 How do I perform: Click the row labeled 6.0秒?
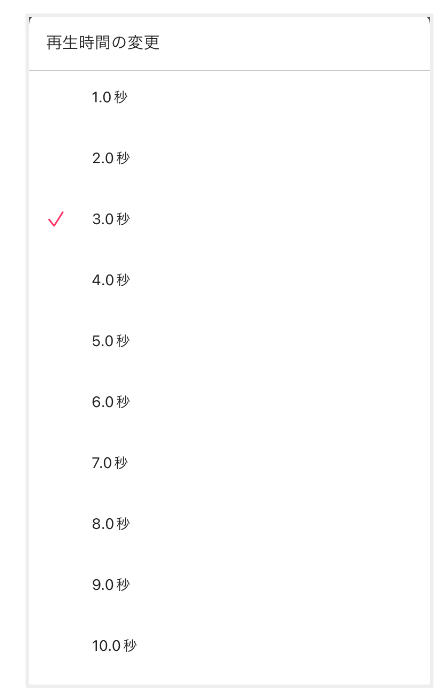click(x=229, y=402)
